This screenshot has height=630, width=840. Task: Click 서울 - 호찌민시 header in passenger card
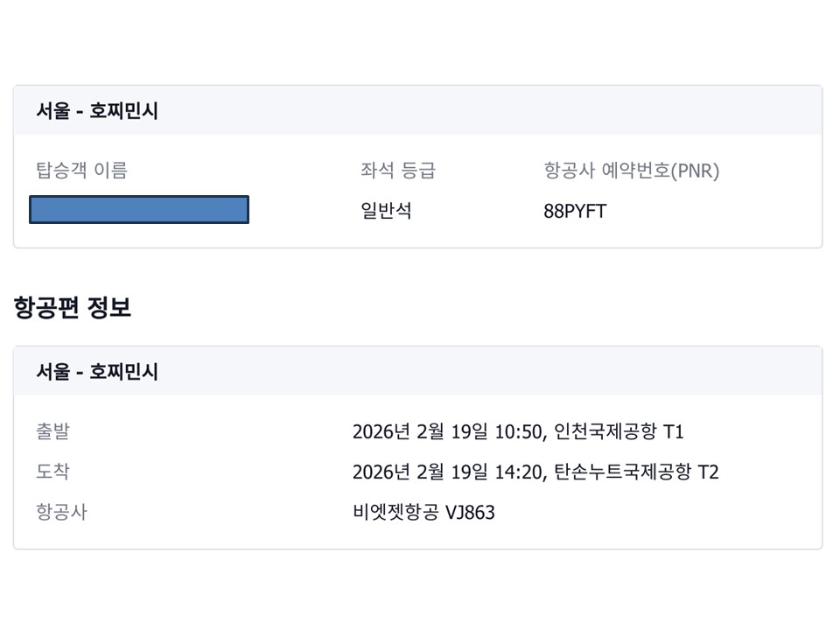[x=97, y=111]
